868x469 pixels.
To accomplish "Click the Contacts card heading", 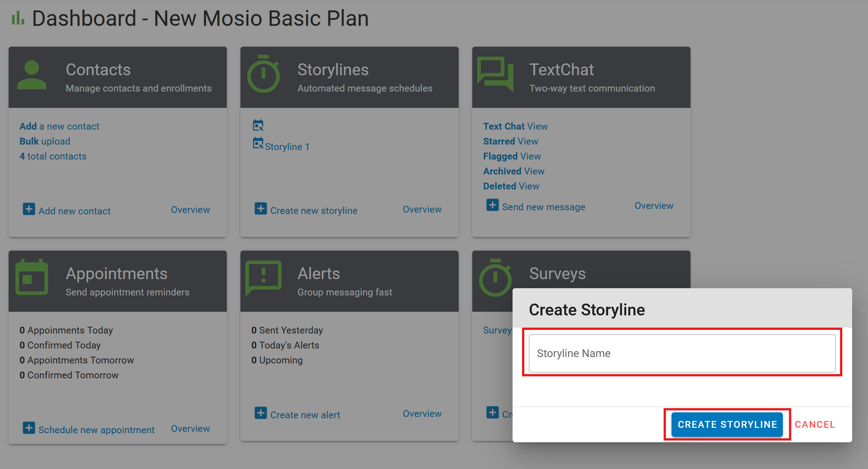I will click(x=98, y=70).
